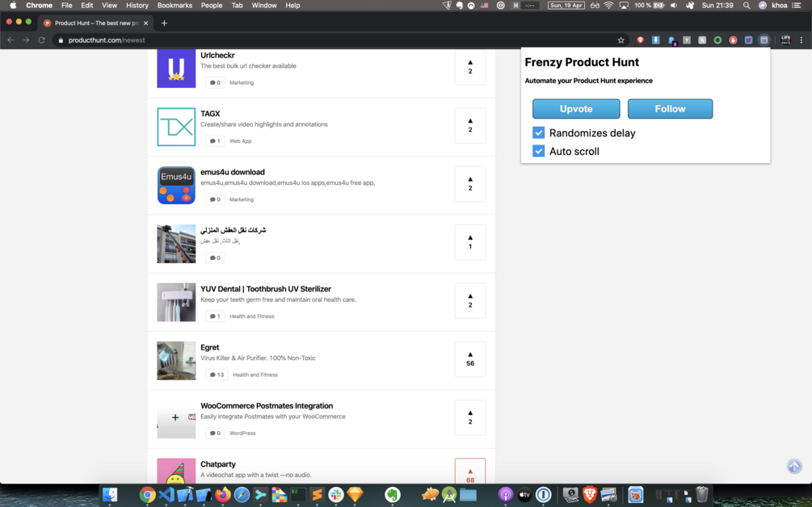The width and height of the screenshot is (812, 507).
Task: Click the blue download arrow extension icon
Action: coord(655,40)
